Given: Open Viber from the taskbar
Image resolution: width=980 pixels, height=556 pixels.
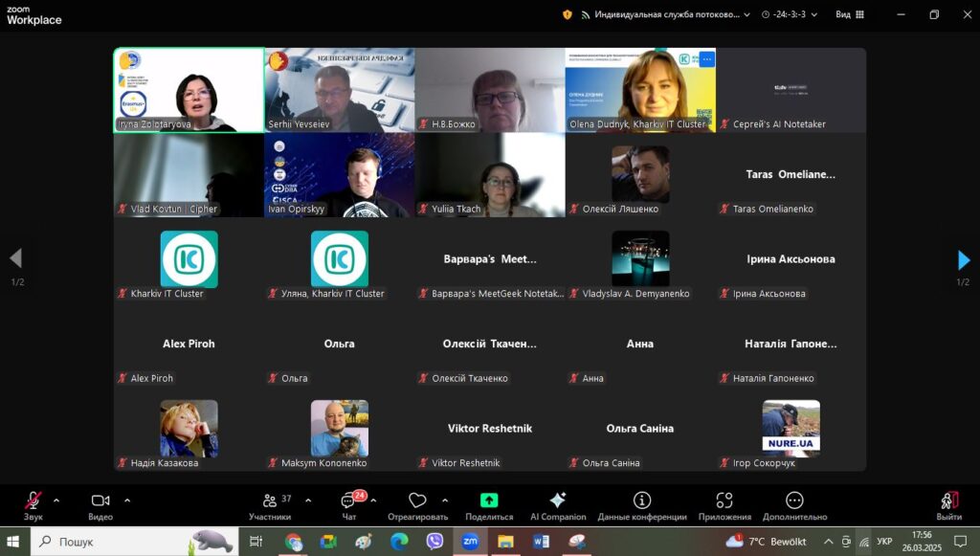Looking at the screenshot, I should (434, 541).
